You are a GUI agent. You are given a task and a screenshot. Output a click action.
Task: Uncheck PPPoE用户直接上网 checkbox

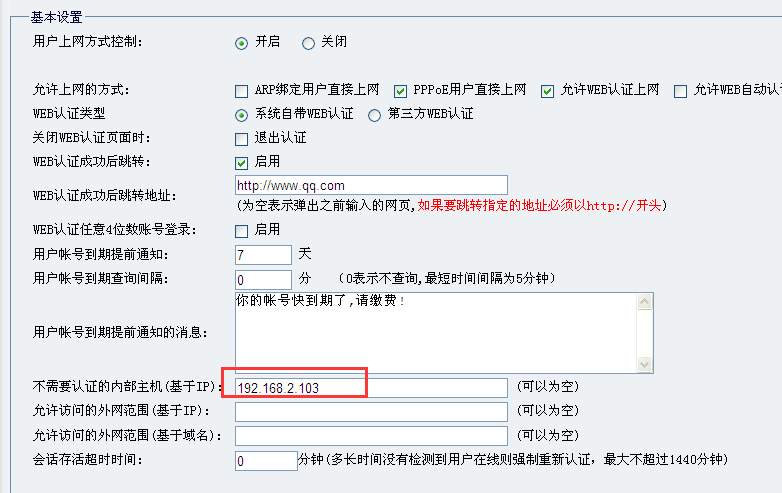point(401,91)
